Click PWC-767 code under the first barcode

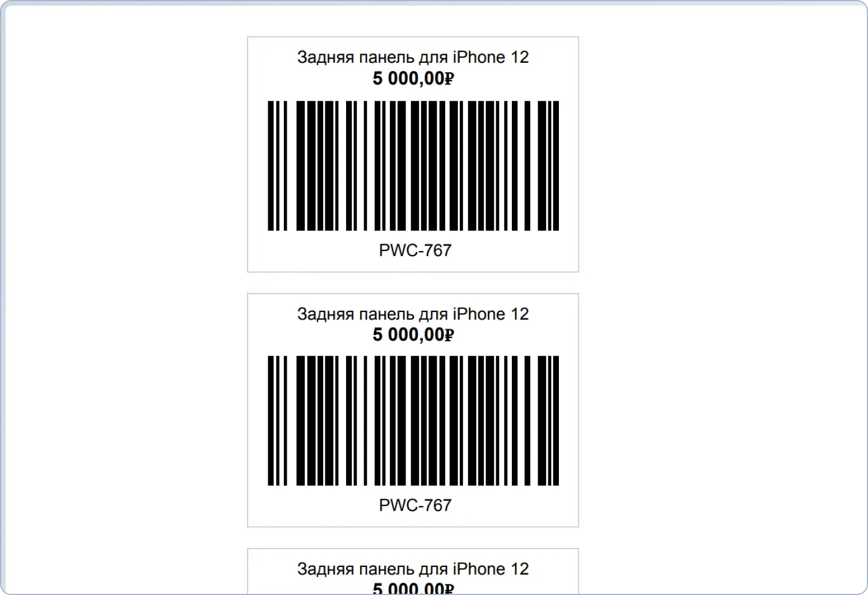pos(415,250)
